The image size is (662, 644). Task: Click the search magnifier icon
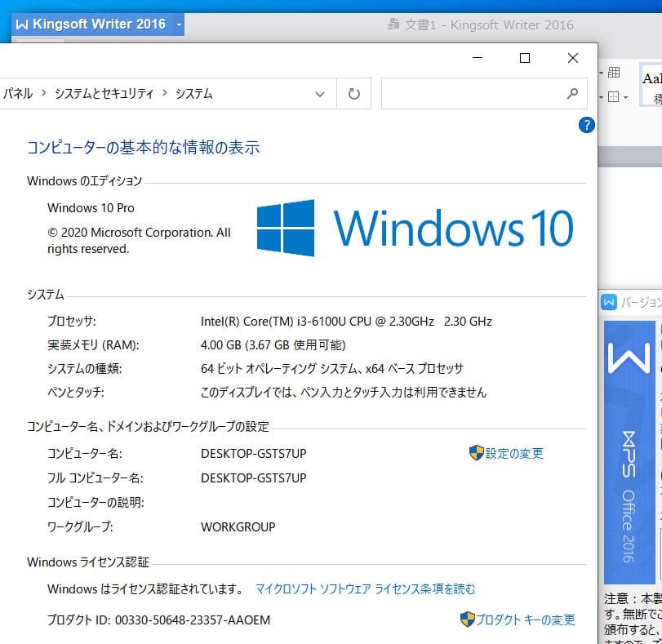point(572,93)
